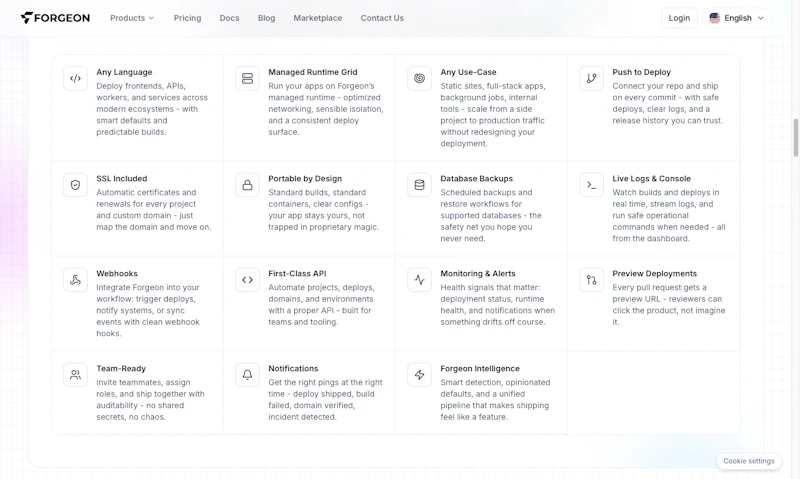Open the Pricing page
Viewport: 800px width, 479px height.
187,18
